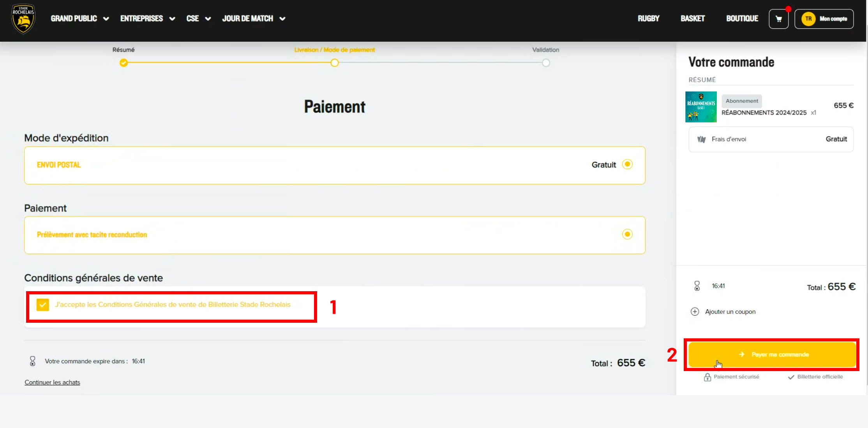This screenshot has height=428, width=868.
Task: Go to the Rugby section
Action: (x=648, y=18)
